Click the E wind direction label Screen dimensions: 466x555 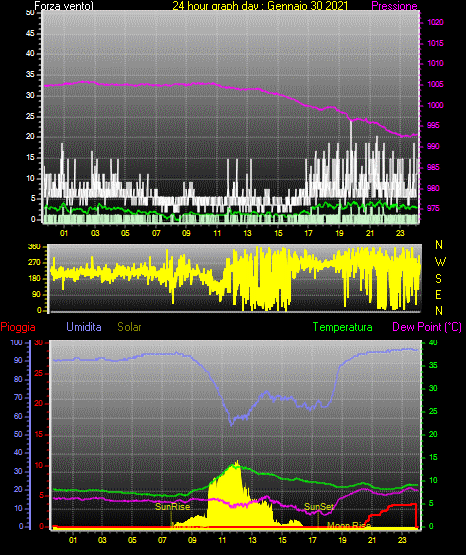[438, 294]
